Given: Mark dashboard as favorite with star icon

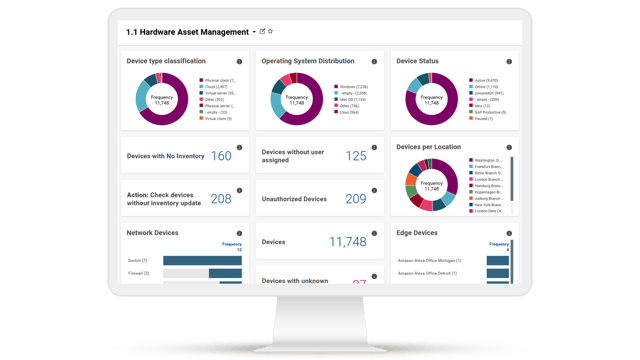Looking at the screenshot, I should coord(270,31).
